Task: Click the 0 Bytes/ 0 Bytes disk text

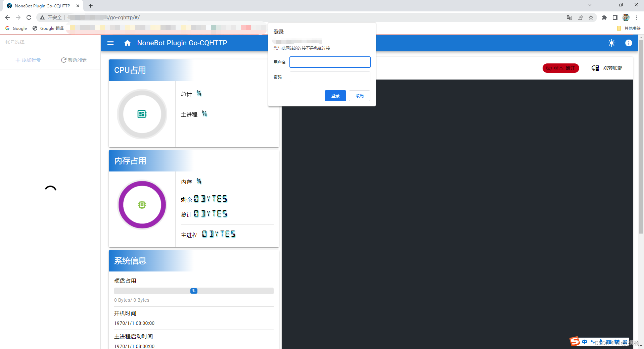Action: point(132,300)
